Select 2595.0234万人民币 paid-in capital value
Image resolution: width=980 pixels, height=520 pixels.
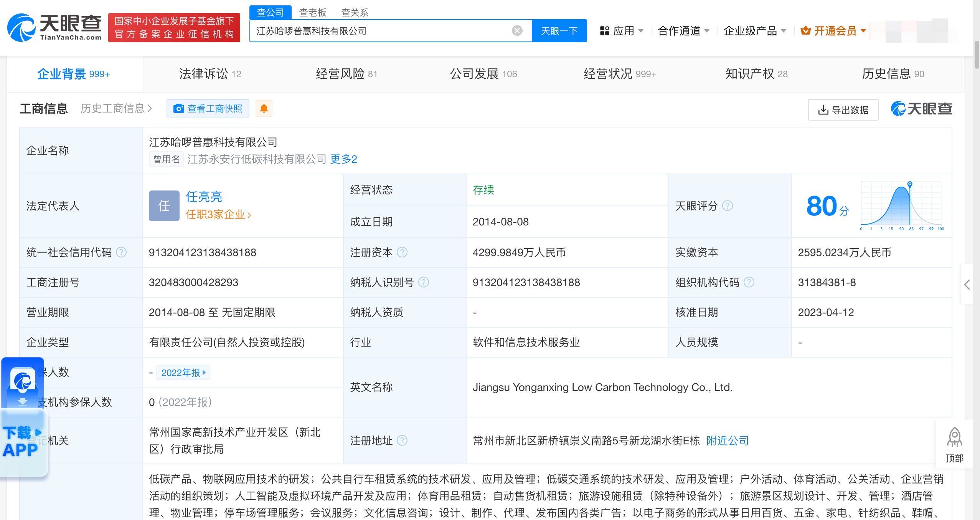coord(845,252)
